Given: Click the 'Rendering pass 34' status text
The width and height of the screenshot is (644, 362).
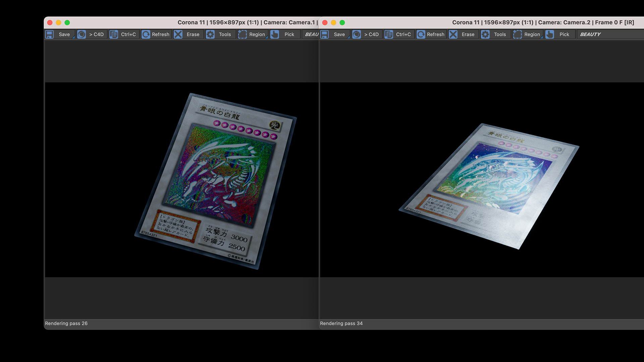Looking at the screenshot, I should coord(341,323).
